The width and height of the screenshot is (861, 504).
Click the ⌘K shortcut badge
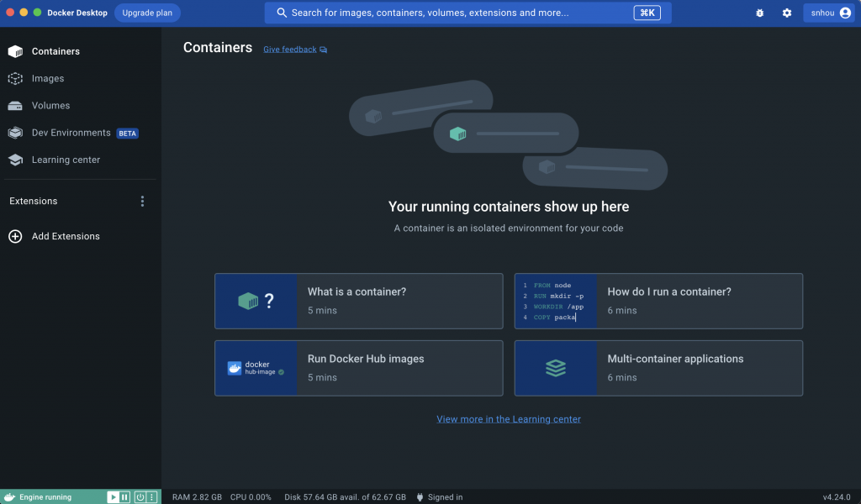click(x=647, y=13)
